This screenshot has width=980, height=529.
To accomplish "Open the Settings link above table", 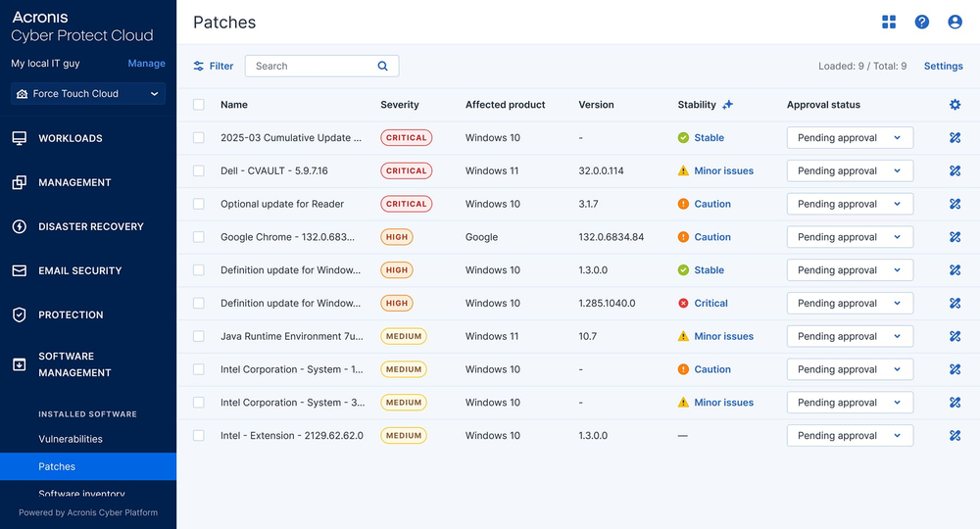I will tap(943, 67).
